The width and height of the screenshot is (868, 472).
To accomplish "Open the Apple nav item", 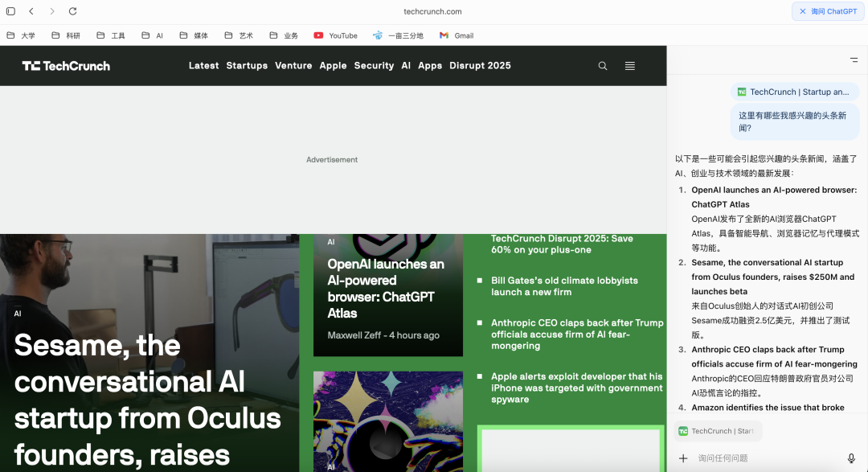I will click(x=334, y=65).
